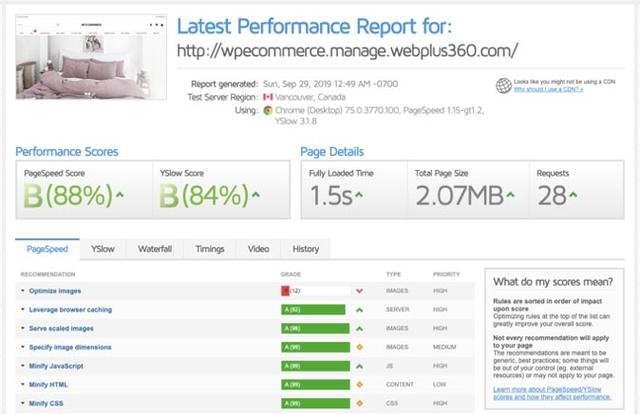Click the green grade bar for Leverage browser caching
The image size is (640, 414).
(x=313, y=309)
